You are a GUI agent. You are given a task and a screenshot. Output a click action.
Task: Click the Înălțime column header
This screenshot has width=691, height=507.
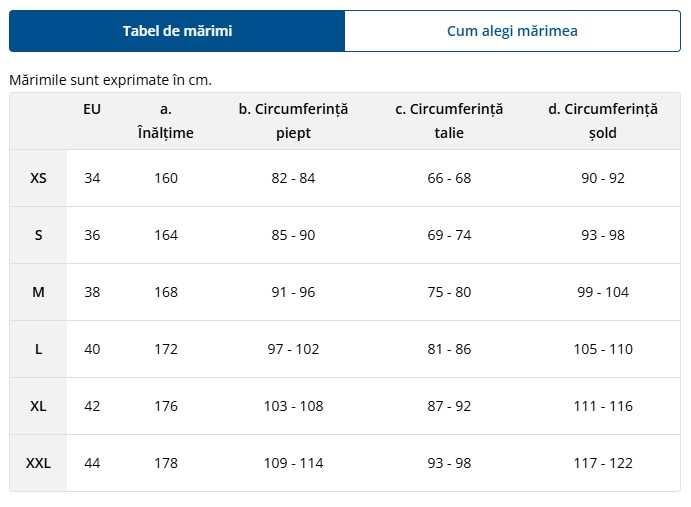[x=165, y=121]
